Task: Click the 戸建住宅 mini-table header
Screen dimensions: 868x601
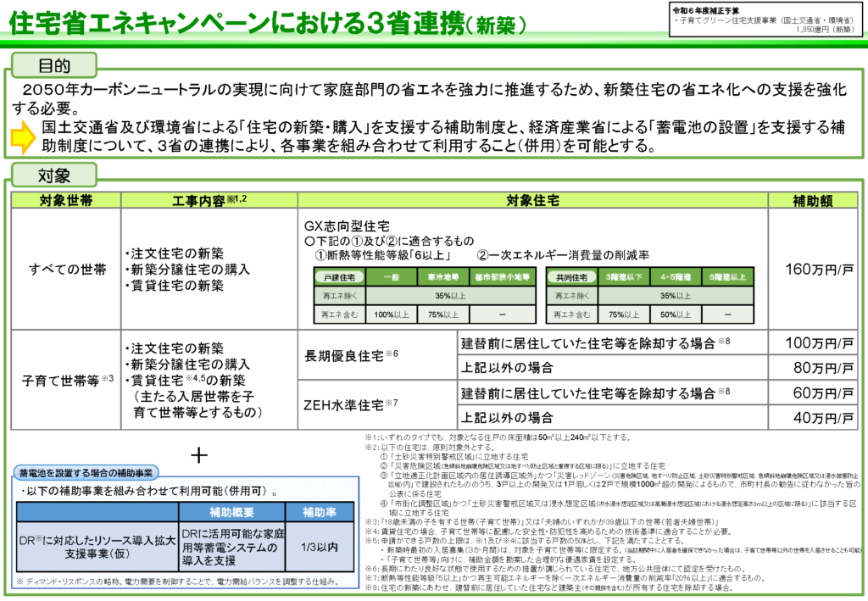Action: pos(339,276)
